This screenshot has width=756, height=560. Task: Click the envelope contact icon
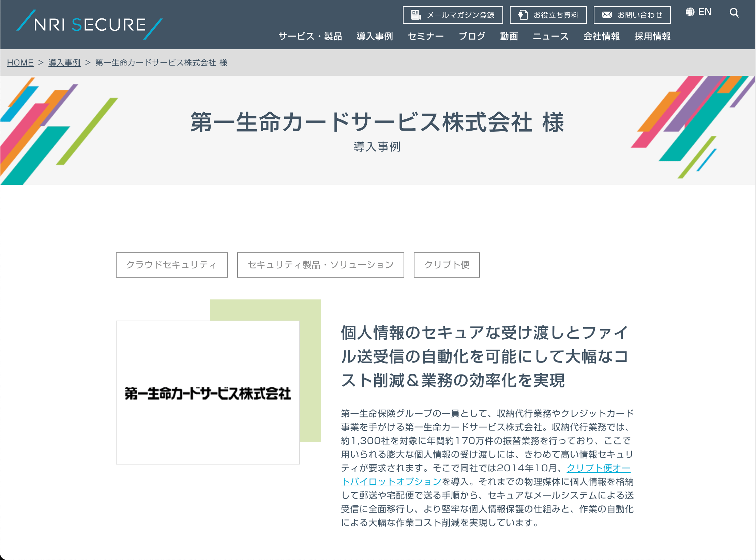point(607,15)
